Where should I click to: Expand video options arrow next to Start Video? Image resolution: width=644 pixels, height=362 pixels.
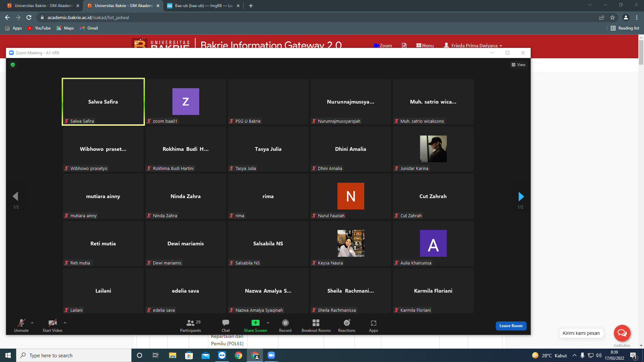(x=65, y=323)
